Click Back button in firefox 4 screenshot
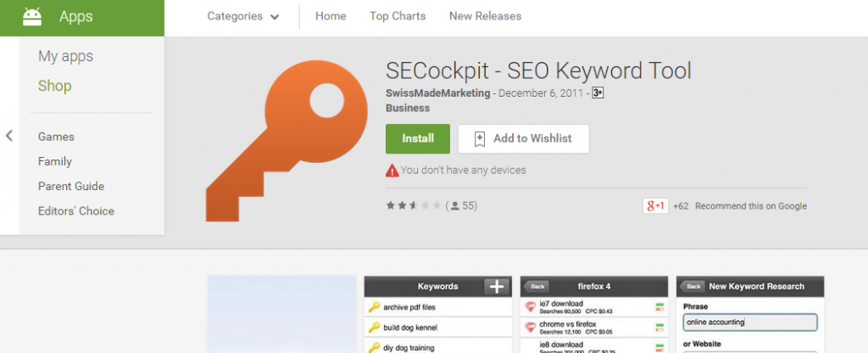 [x=537, y=287]
